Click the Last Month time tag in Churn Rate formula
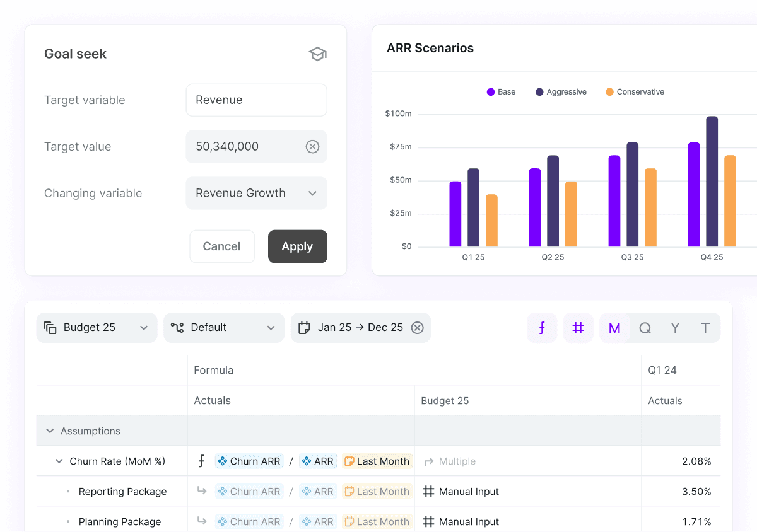The width and height of the screenshot is (757, 532). point(377,461)
